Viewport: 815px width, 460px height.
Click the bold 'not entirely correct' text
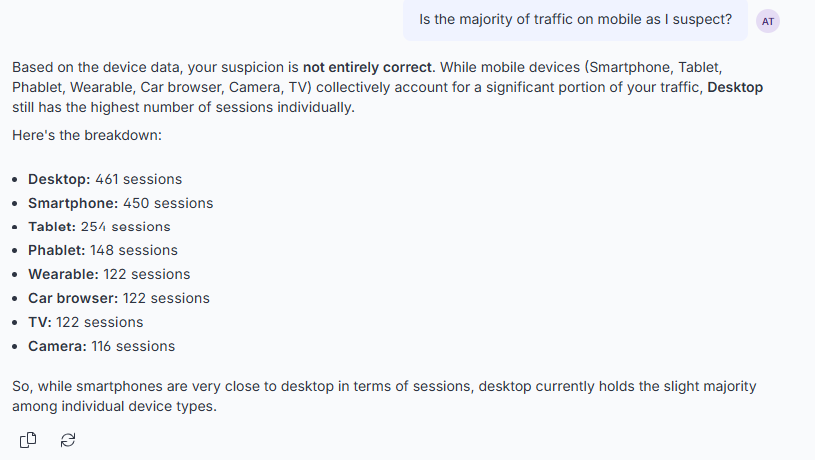coord(367,68)
